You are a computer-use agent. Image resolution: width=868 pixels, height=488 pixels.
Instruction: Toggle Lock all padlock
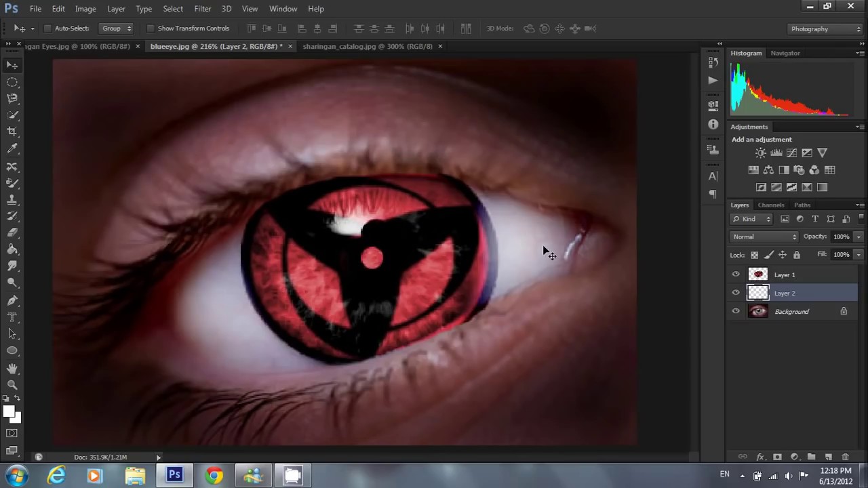coord(797,255)
